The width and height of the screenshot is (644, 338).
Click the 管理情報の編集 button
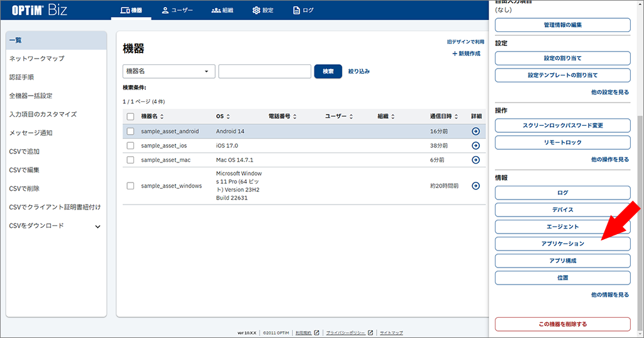tap(563, 25)
